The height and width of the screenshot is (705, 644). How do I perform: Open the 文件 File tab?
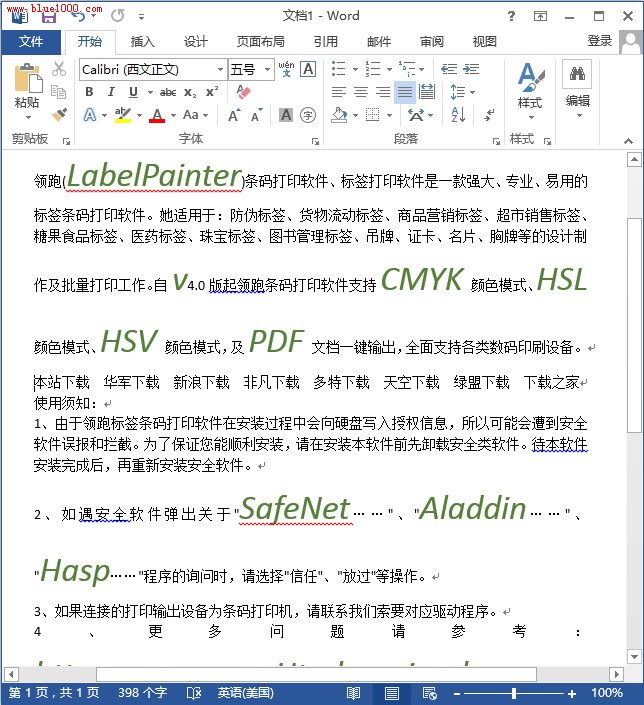pos(31,42)
